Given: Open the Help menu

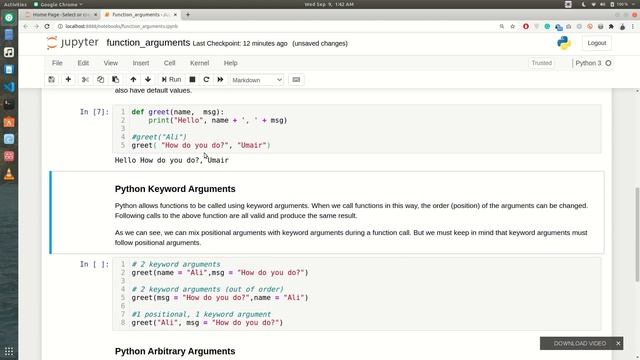Looking at the screenshot, I should point(231,63).
